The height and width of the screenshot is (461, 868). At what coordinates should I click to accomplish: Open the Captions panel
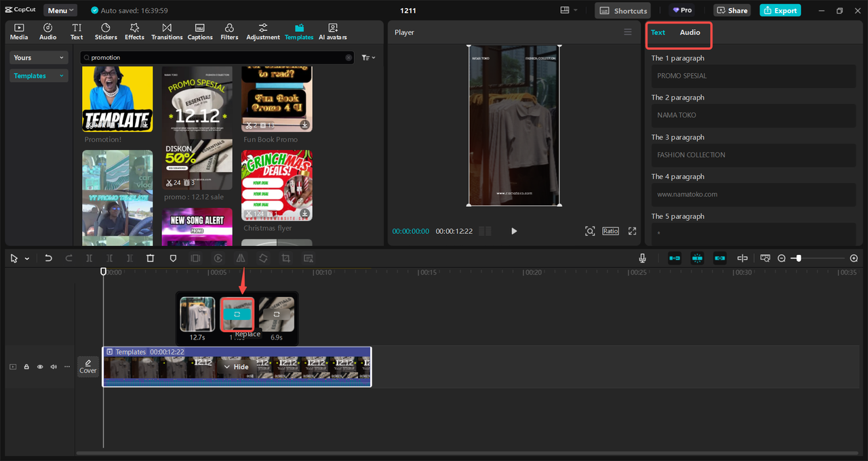coord(200,31)
